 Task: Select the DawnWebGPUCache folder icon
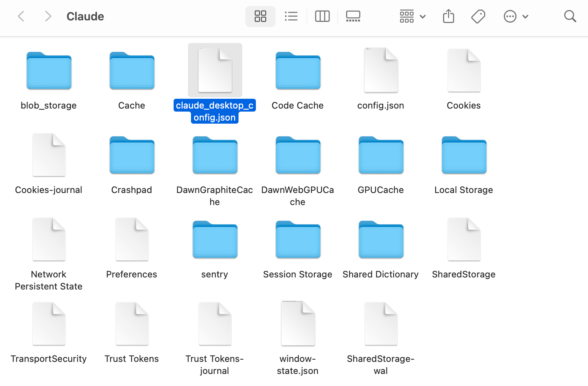pos(298,155)
